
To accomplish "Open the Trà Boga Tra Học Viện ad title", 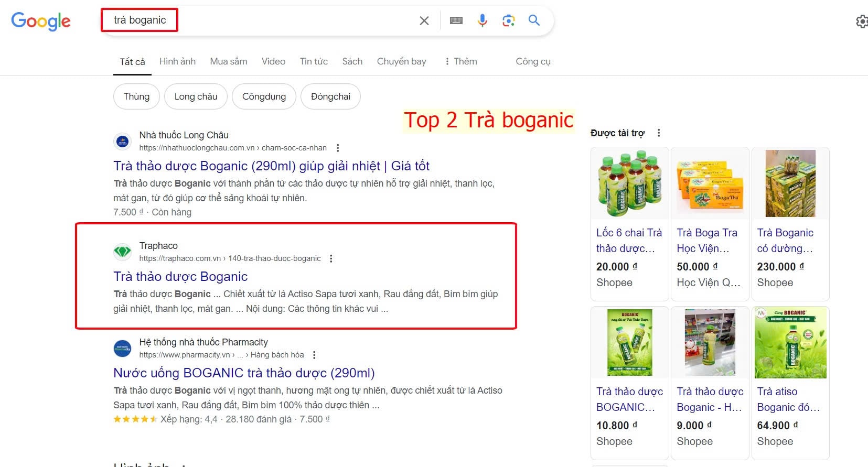I will 707,241.
